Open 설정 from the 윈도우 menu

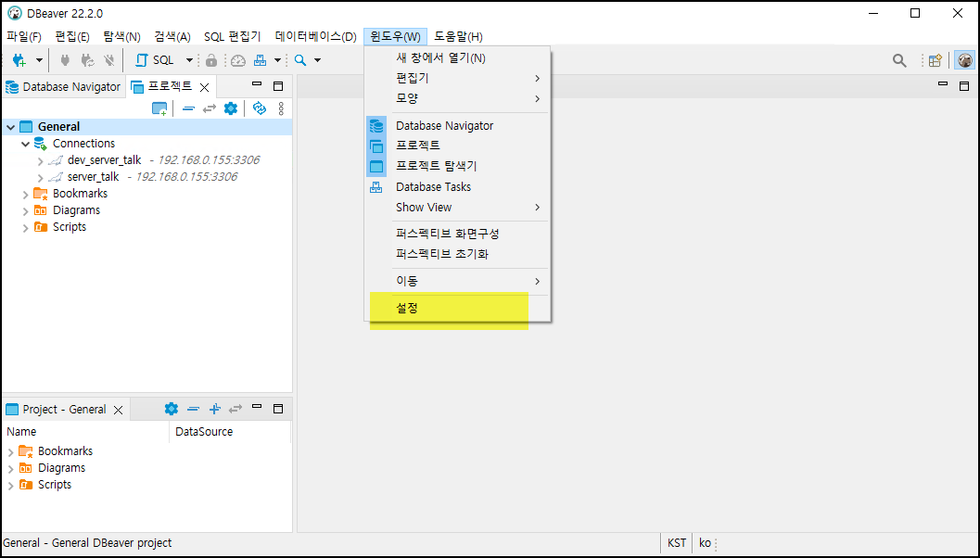(x=457, y=308)
